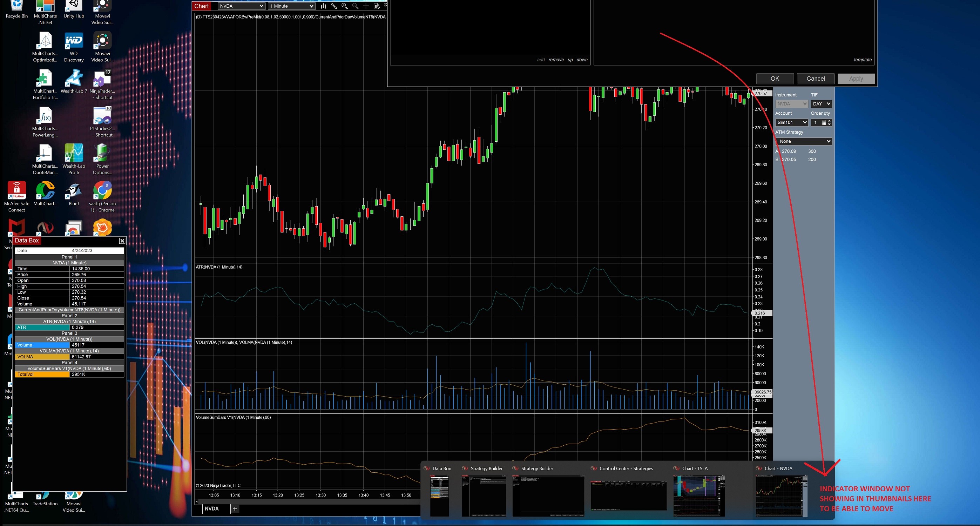The image size is (980, 526).
Task: Activate the crosshair cursor icon
Action: coord(366,6)
